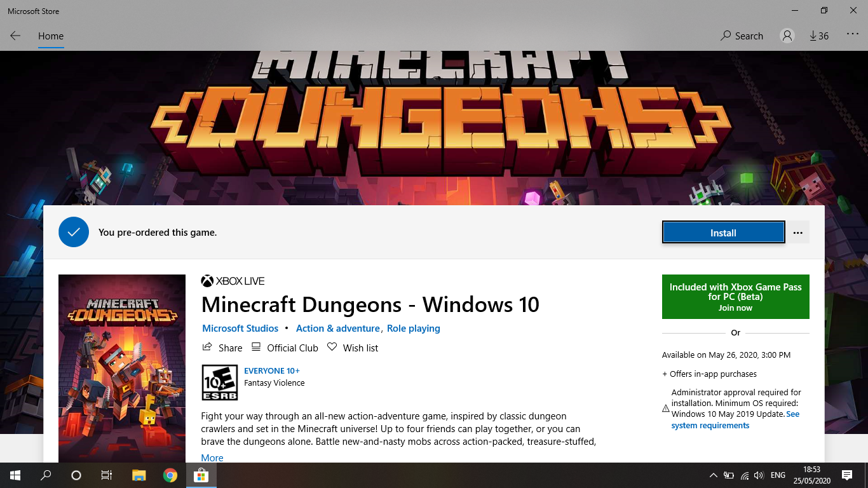
Task: Expand the description with More
Action: coord(212,457)
